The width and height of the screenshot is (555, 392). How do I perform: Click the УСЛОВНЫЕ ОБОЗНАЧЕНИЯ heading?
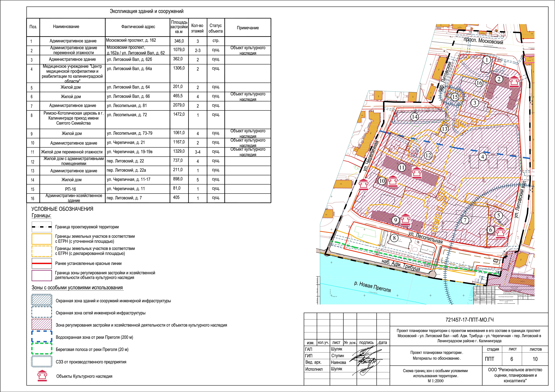coord(62,209)
